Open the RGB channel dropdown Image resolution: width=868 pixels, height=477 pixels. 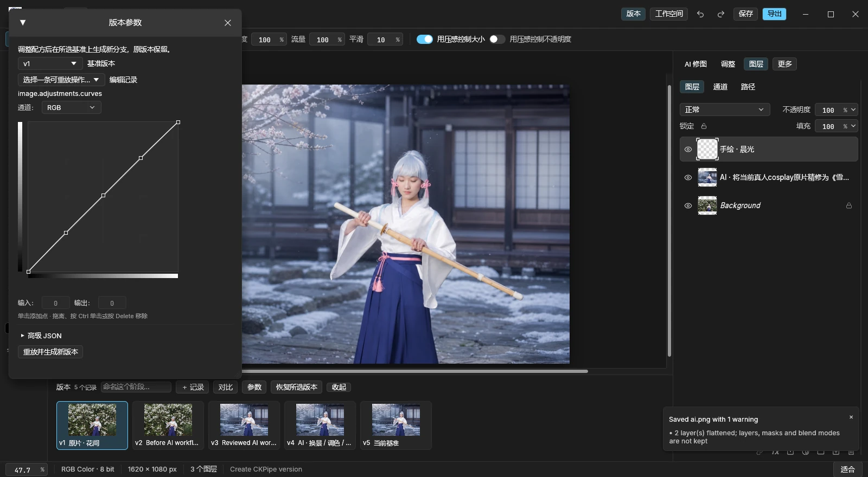[x=72, y=107]
